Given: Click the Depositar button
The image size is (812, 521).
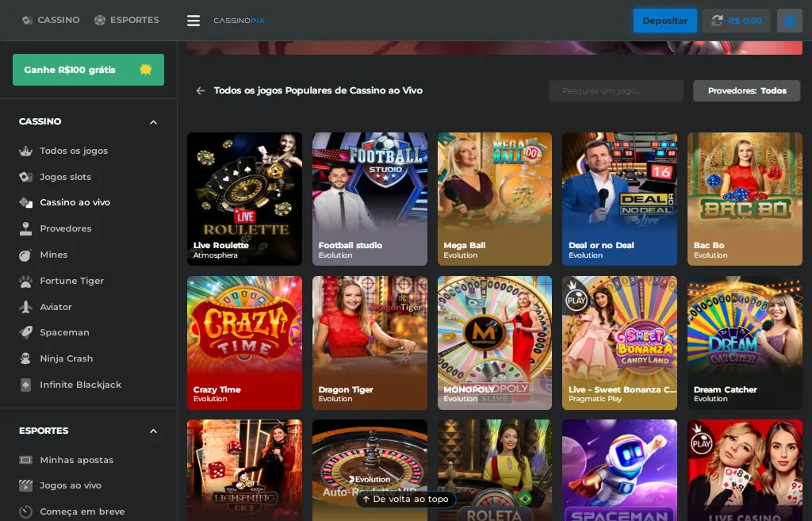Looking at the screenshot, I should [x=665, y=21].
